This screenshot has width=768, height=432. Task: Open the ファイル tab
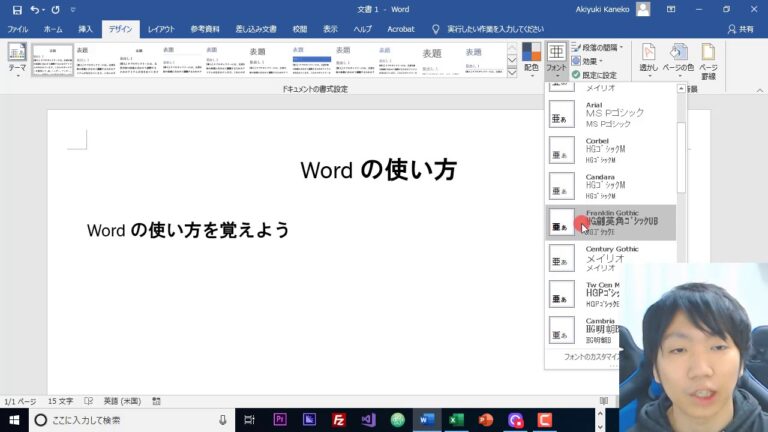tap(18, 29)
